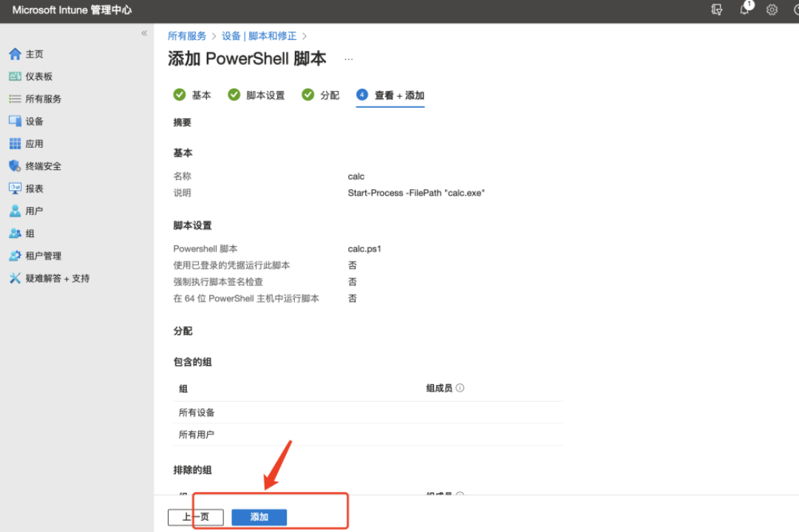Open the 租户管理 tenant admin icon

coord(16,256)
